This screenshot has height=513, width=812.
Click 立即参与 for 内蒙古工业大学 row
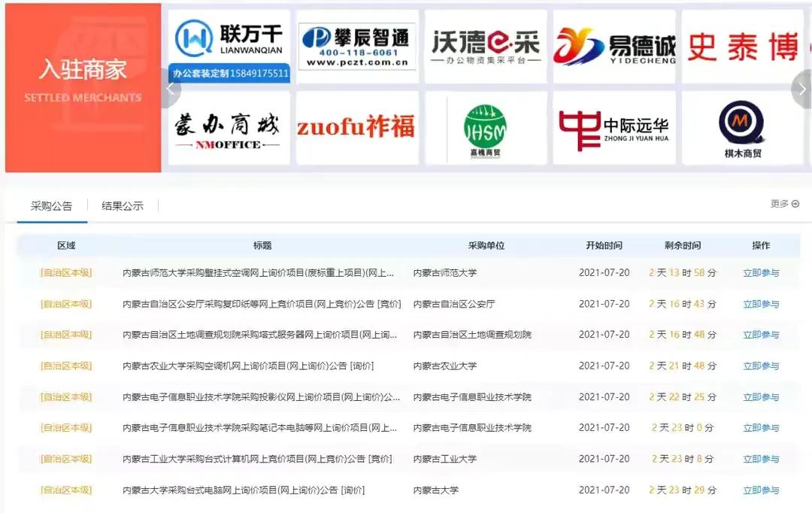click(761, 459)
